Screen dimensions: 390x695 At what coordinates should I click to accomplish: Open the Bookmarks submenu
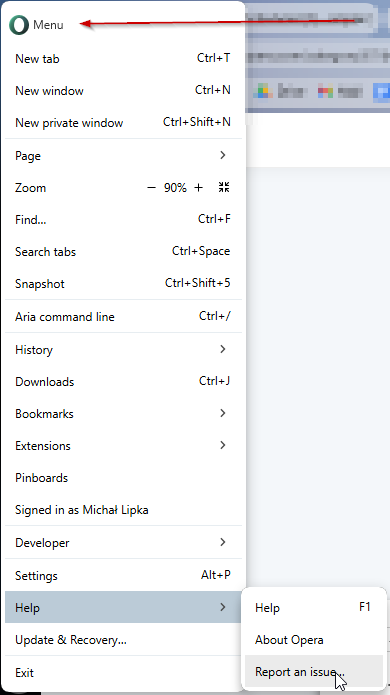[124, 414]
